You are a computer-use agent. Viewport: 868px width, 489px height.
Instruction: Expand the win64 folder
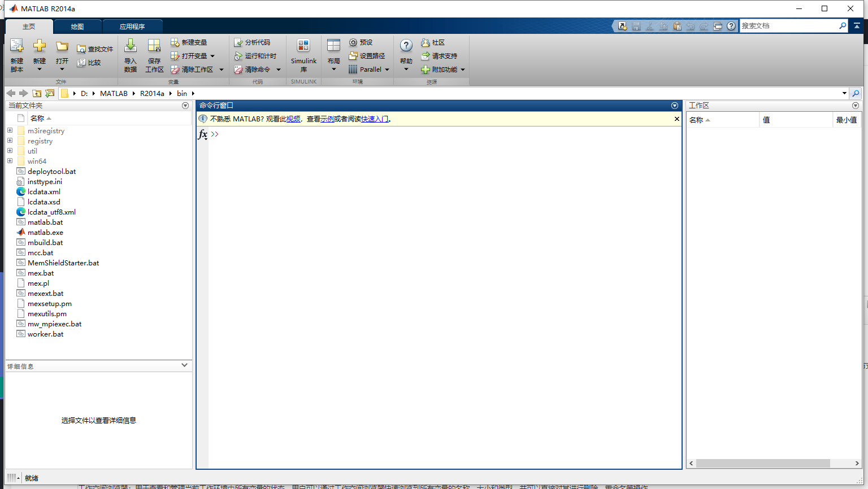(10, 161)
